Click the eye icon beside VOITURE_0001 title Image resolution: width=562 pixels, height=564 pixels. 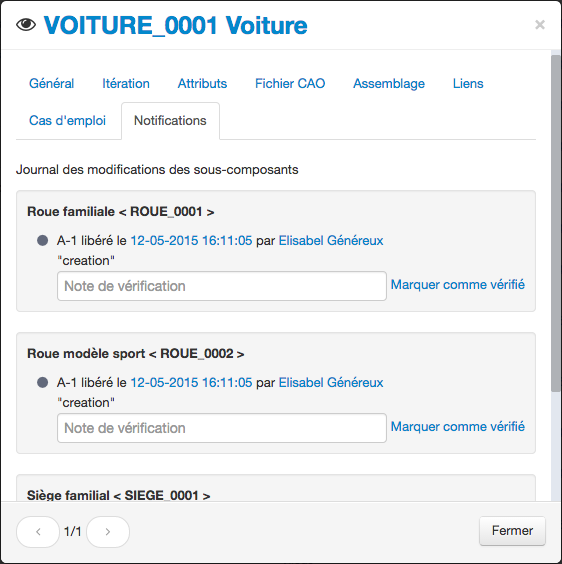click(x=26, y=24)
